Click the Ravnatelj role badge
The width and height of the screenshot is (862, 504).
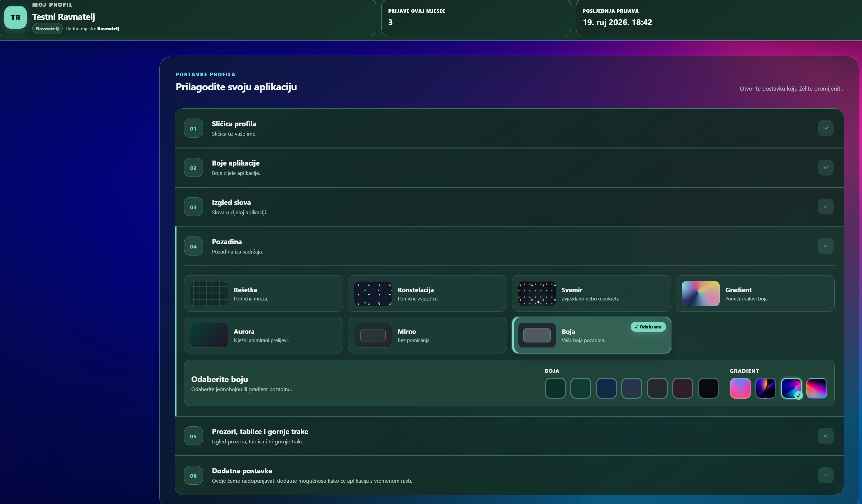pyautogui.click(x=47, y=29)
